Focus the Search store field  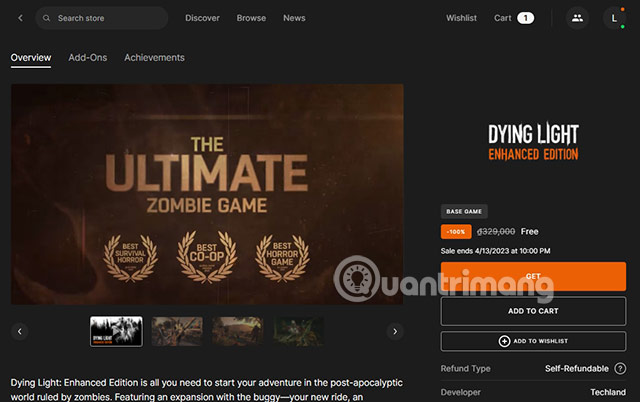[102, 18]
